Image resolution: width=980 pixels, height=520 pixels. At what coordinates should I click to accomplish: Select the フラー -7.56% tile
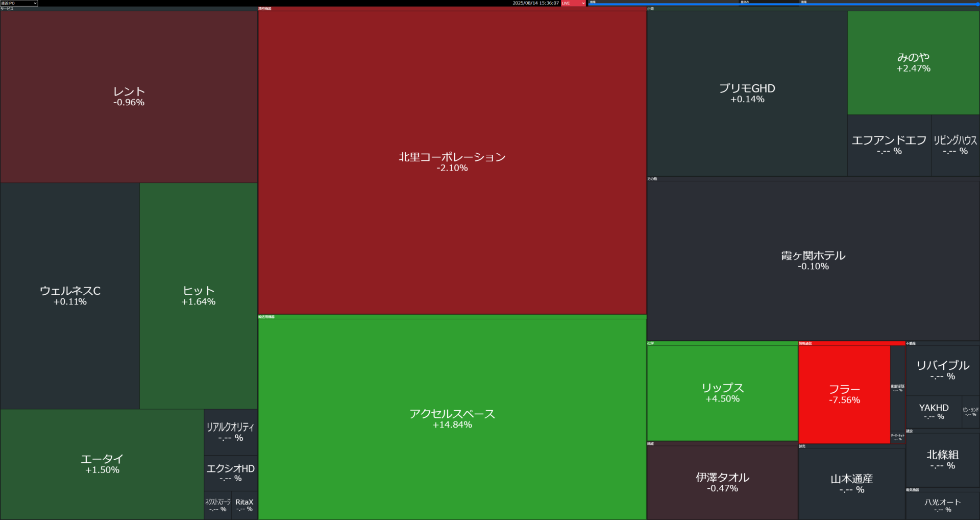pos(844,394)
